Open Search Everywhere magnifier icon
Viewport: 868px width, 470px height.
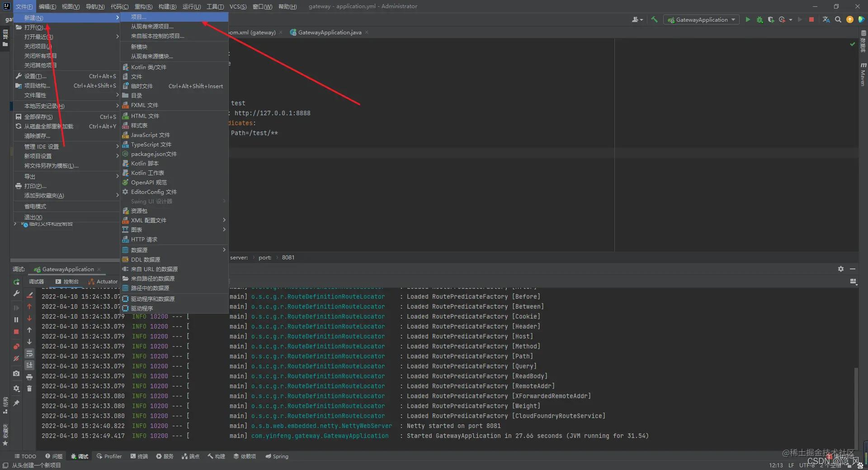pyautogui.click(x=838, y=19)
